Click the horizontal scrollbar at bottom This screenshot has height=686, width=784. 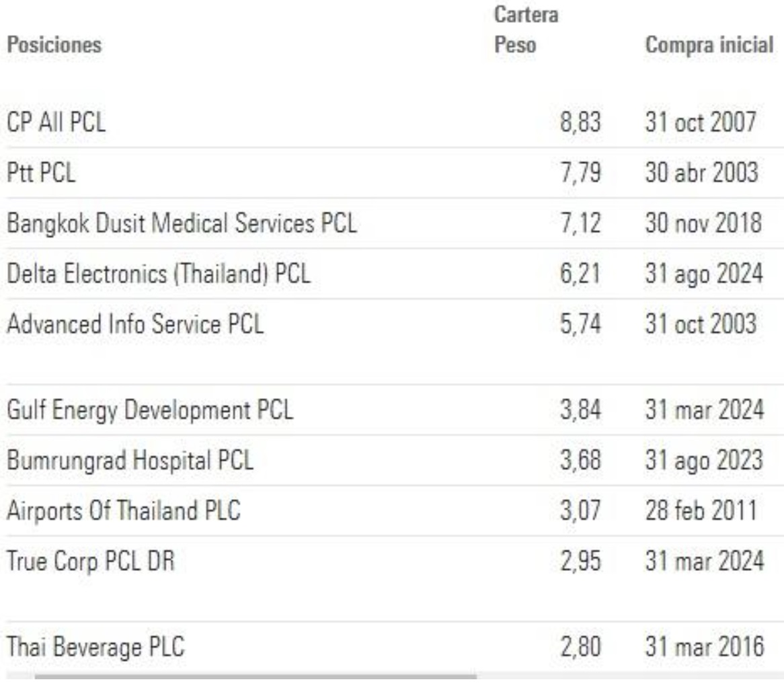[x=256, y=677]
